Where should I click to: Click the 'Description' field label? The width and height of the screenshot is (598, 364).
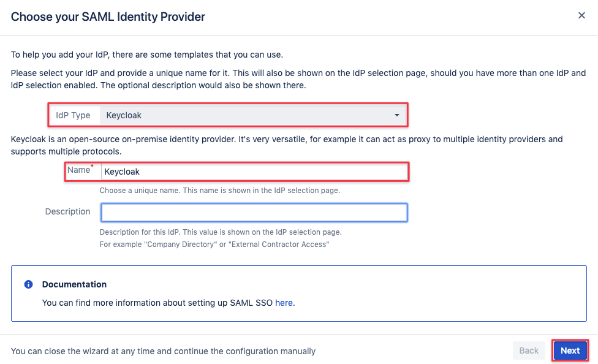click(x=67, y=211)
